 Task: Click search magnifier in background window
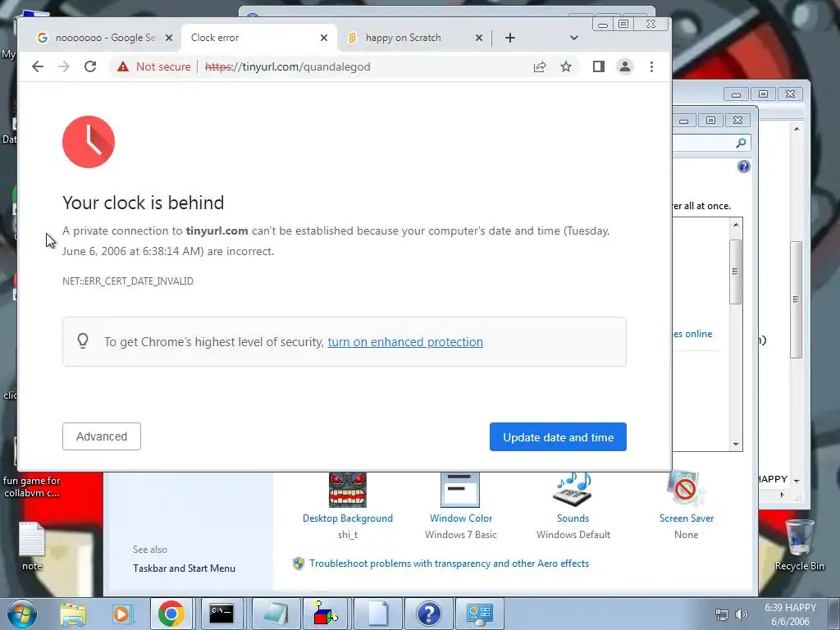(741, 143)
